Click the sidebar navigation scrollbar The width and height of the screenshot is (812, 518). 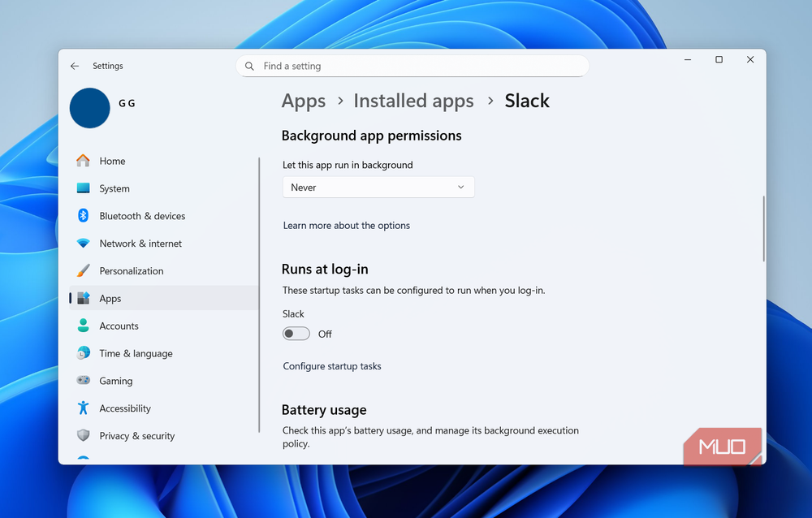pyautogui.click(x=259, y=296)
